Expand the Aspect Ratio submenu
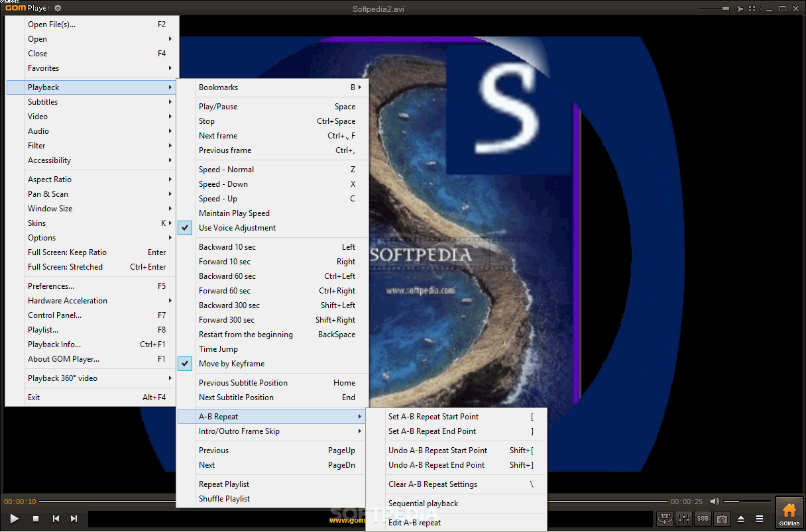Screen dimensions: 806x532 91,180
